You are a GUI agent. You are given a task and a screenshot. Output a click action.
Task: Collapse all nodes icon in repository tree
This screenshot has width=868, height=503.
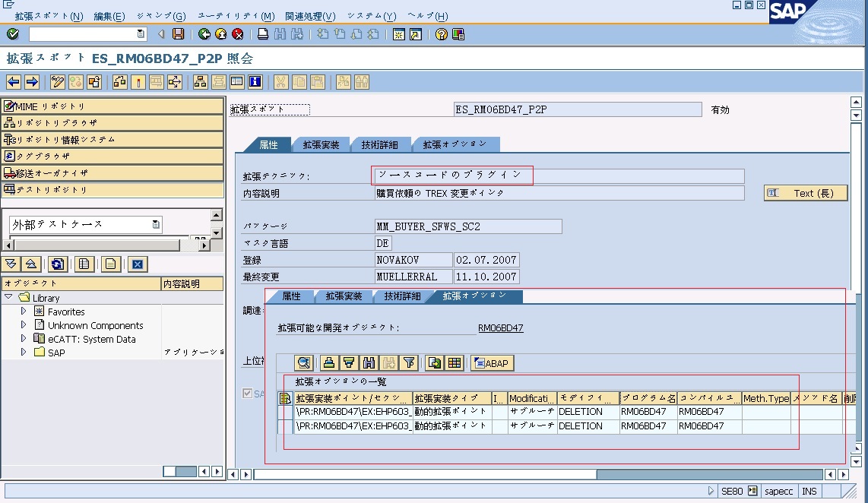tap(31, 264)
